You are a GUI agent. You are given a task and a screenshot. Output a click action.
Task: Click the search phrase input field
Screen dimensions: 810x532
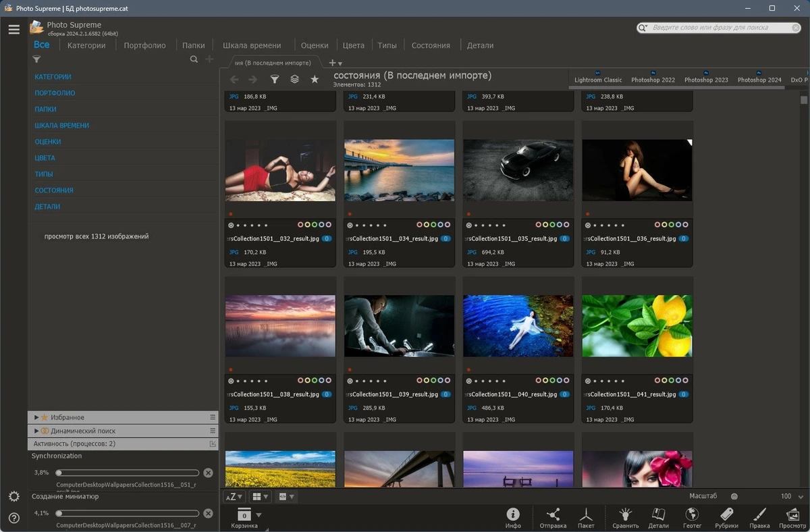point(721,28)
